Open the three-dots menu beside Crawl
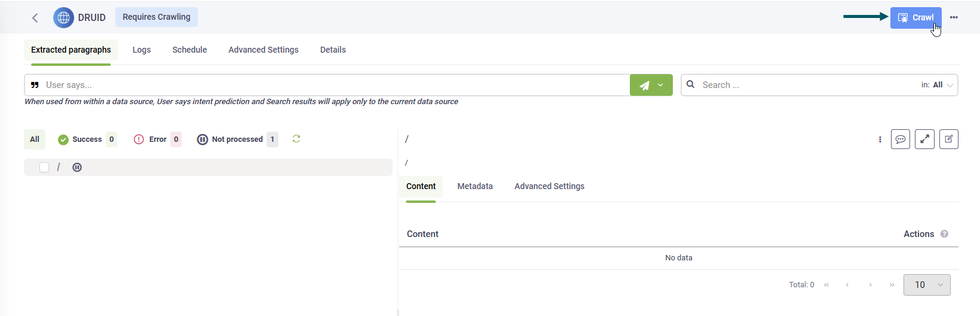Screen dimensions: 980x316 [x=954, y=17]
